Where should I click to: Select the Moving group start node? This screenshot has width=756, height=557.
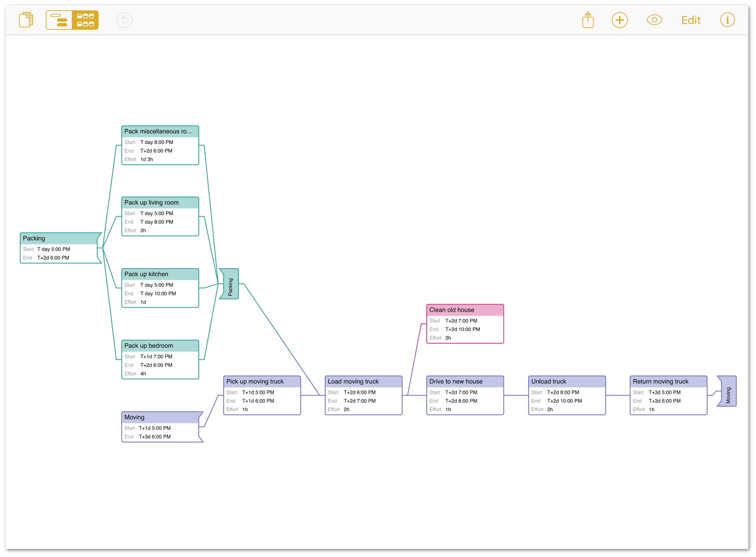tap(162, 427)
